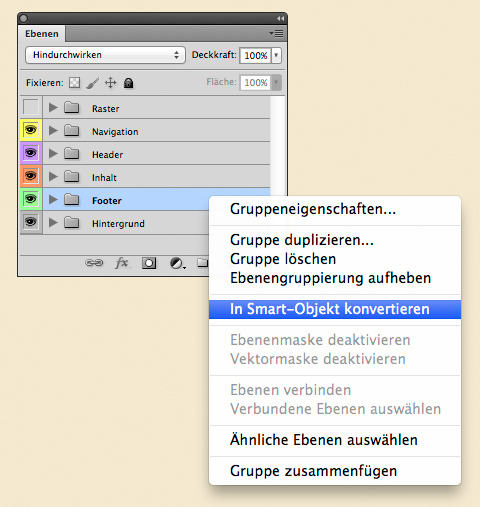Open the Hindurchwirken blend mode dropdown
This screenshot has width=480, height=507.
105,55
